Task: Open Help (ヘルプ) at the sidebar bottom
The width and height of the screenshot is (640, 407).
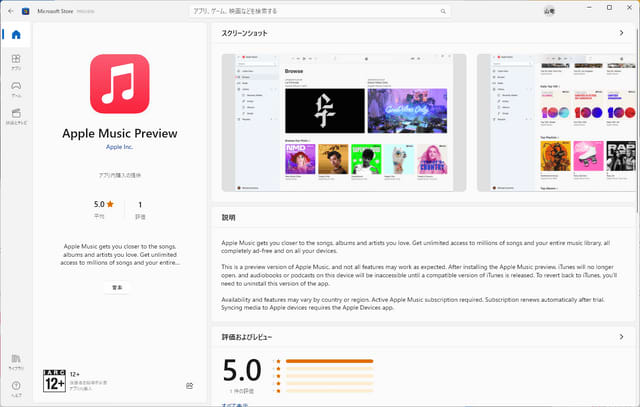Action: pos(16,387)
